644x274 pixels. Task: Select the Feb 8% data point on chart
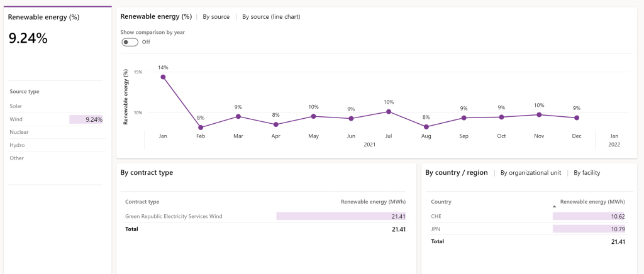pos(201,128)
